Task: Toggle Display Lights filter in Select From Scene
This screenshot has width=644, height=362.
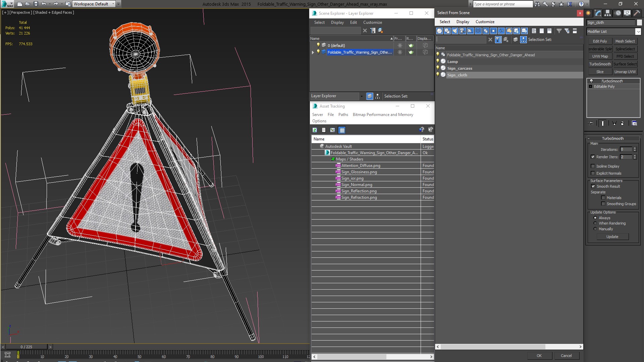Action: [455, 31]
